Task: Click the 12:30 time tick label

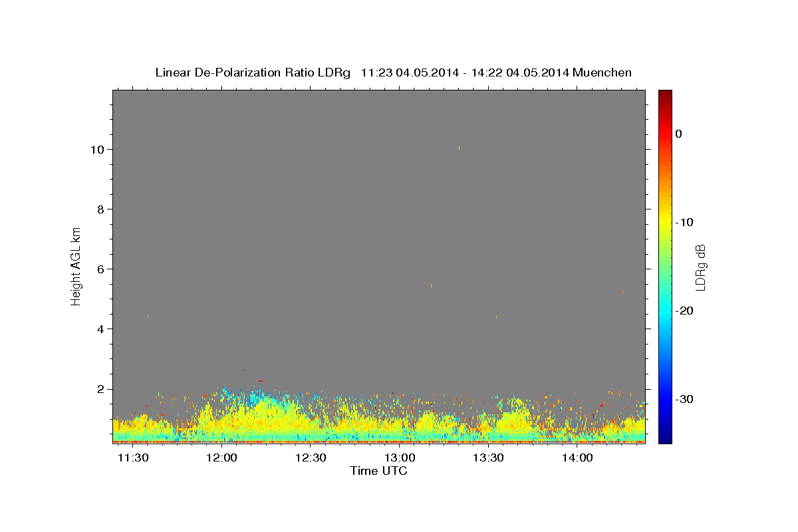Action: point(311,458)
